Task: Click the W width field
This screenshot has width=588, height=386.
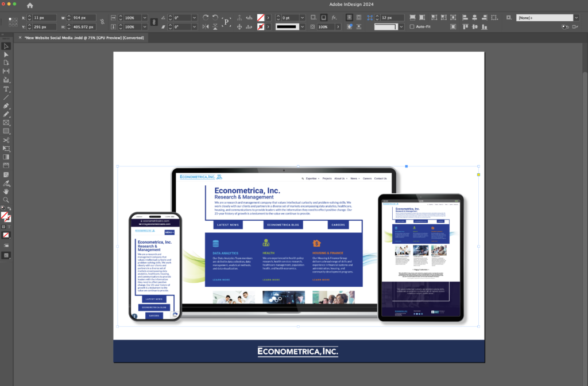Action: [84, 18]
